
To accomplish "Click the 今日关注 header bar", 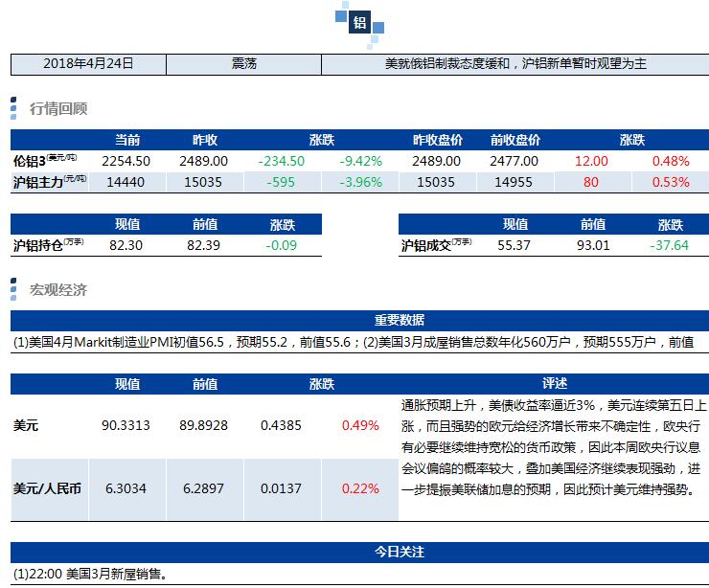I will point(360,553).
